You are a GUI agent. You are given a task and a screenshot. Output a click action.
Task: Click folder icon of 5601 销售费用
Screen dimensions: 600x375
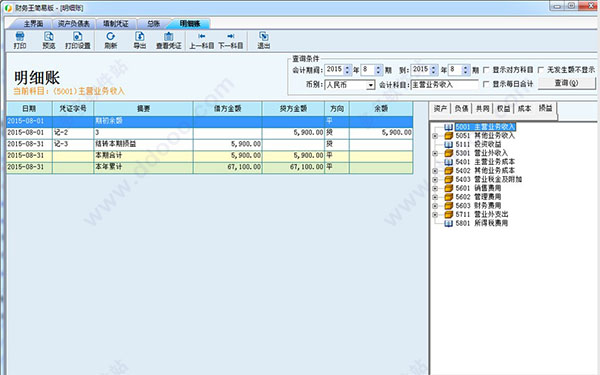point(448,188)
